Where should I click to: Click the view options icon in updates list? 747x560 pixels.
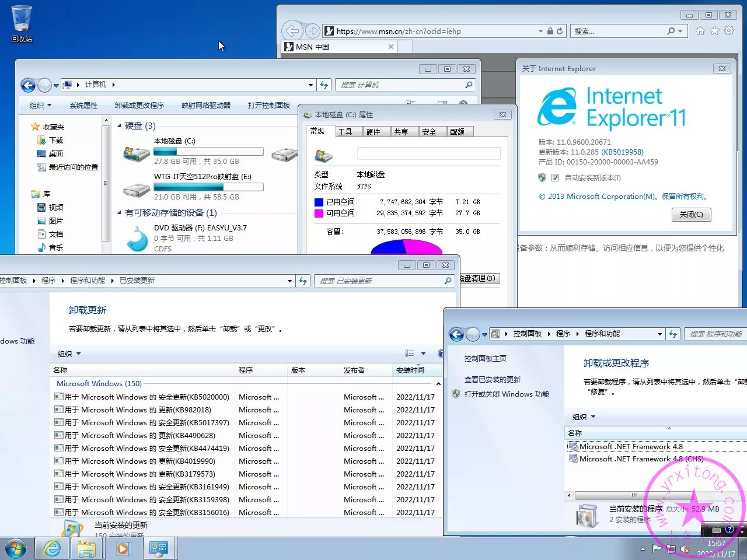[x=410, y=353]
